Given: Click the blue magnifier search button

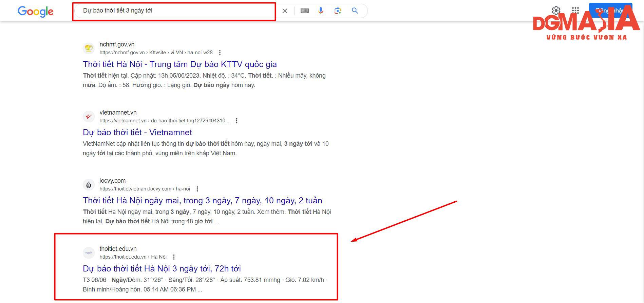Looking at the screenshot, I should (355, 11).
